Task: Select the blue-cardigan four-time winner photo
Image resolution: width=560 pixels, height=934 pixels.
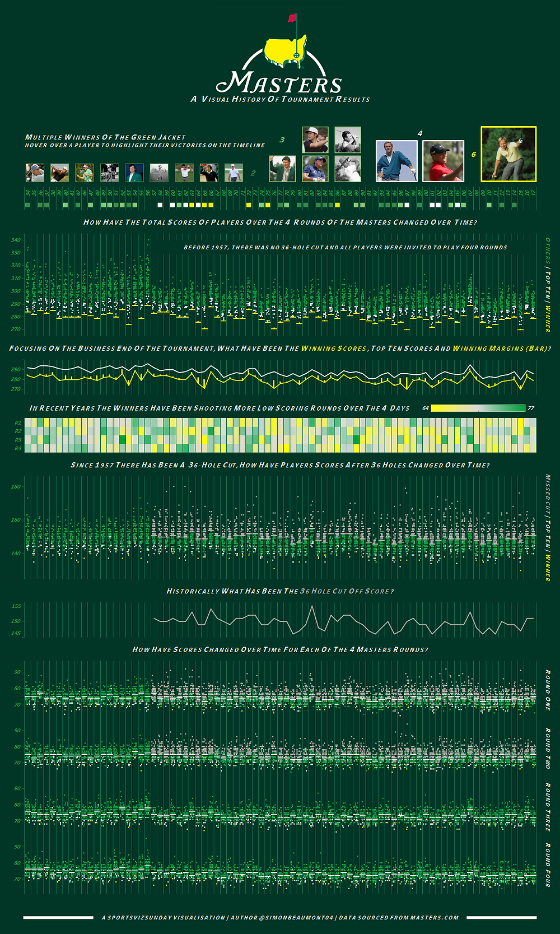Action: [x=396, y=161]
